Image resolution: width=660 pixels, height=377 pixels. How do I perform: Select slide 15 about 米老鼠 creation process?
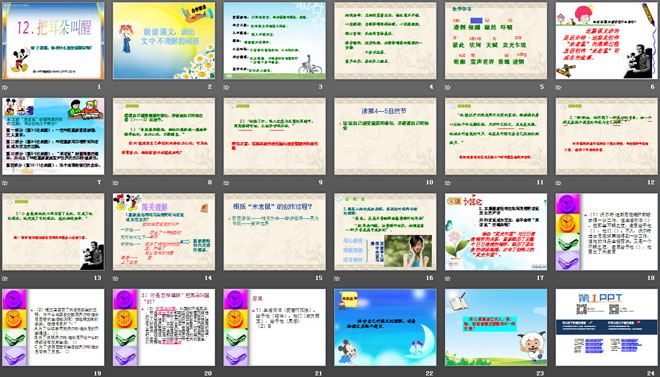click(x=274, y=232)
